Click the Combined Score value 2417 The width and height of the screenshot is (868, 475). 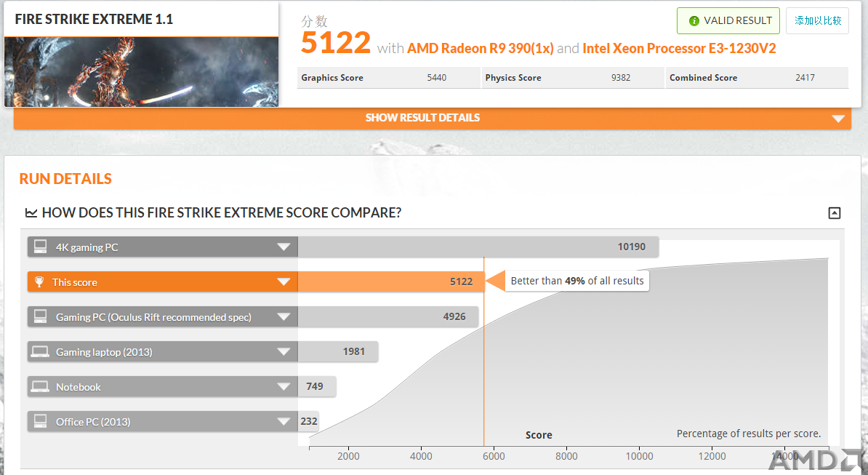click(x=805, y=78)
